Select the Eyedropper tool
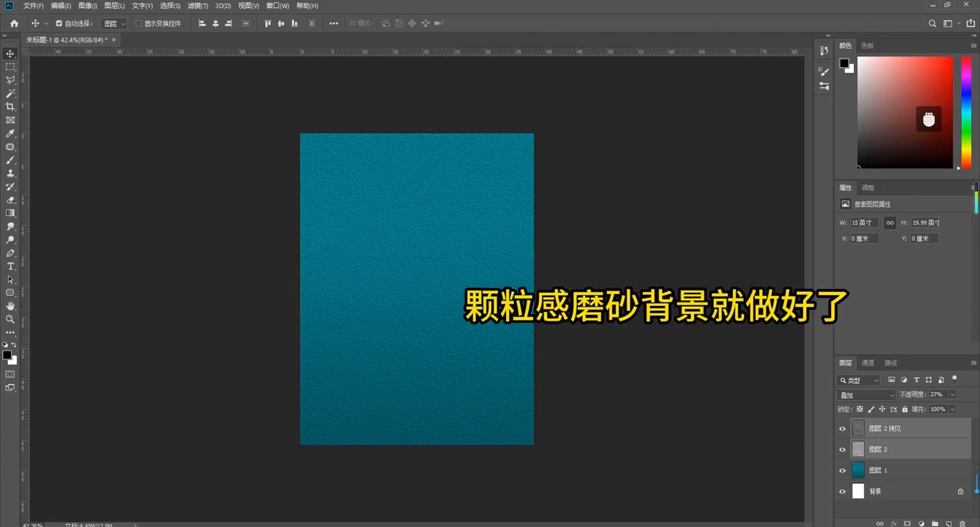 point(10,133)
